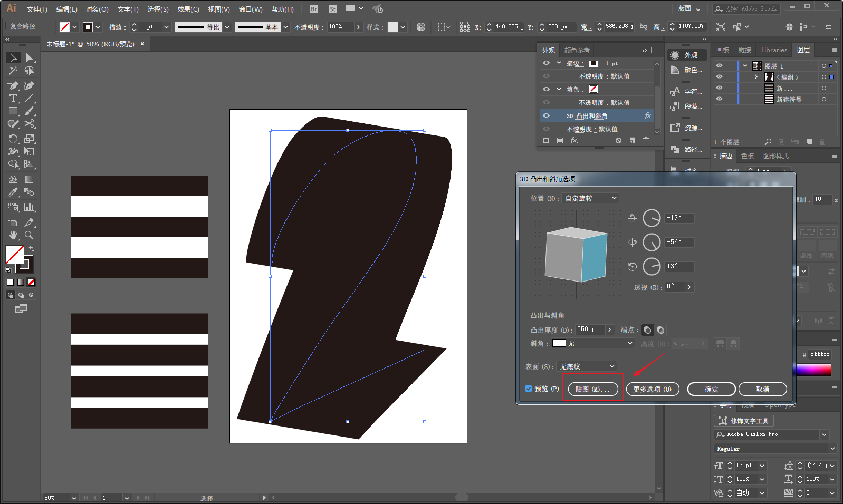Select the Zoom magnifier tool

(x=30, y=235)
